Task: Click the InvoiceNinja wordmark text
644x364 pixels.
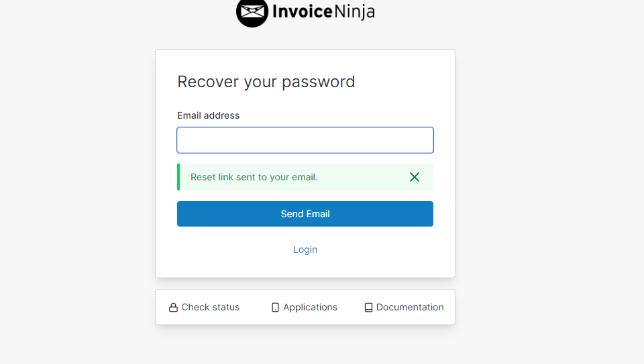Action: [323, 11]
